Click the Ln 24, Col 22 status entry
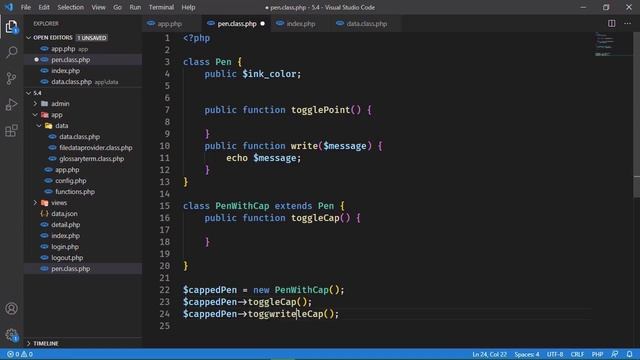Viewport: 640px width, 360px height. click(489, 354)
